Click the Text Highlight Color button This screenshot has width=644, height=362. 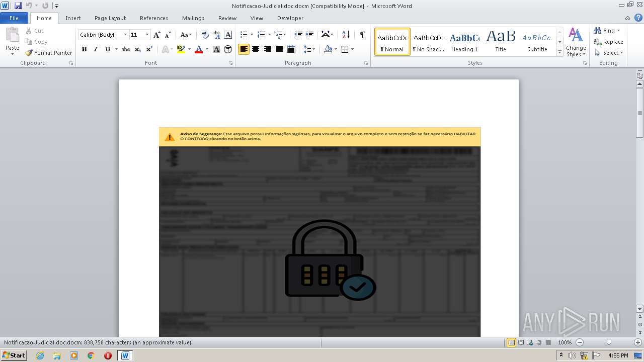(x=181, y=49)
